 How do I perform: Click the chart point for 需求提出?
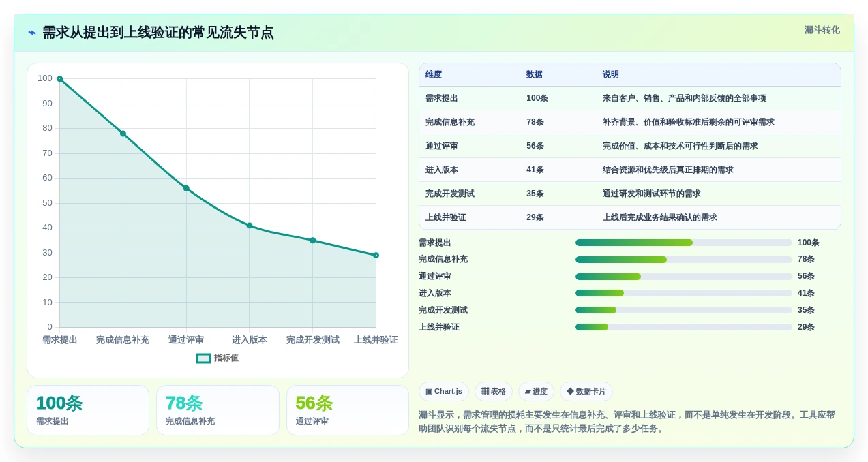(60, 79)
